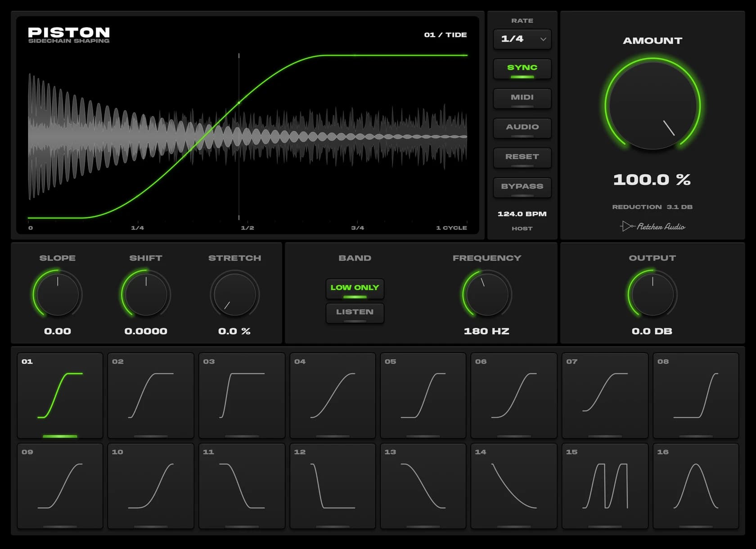Click the SLOPE knob

click(x=58, y=294)
